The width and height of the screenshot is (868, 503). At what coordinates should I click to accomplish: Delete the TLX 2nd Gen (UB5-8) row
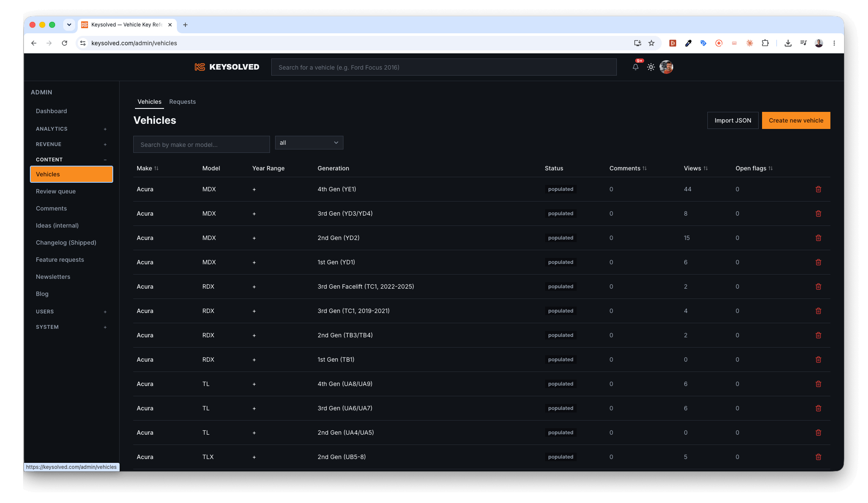818,457
